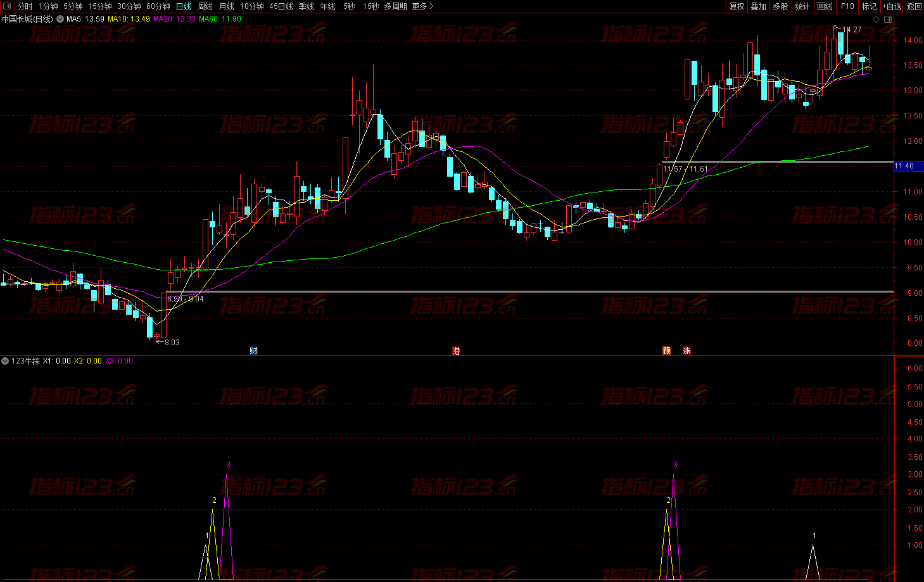Select the 60分钟 period tab
Image resolution: width=924 pixels, height=582 pixels.
(158, 6)
